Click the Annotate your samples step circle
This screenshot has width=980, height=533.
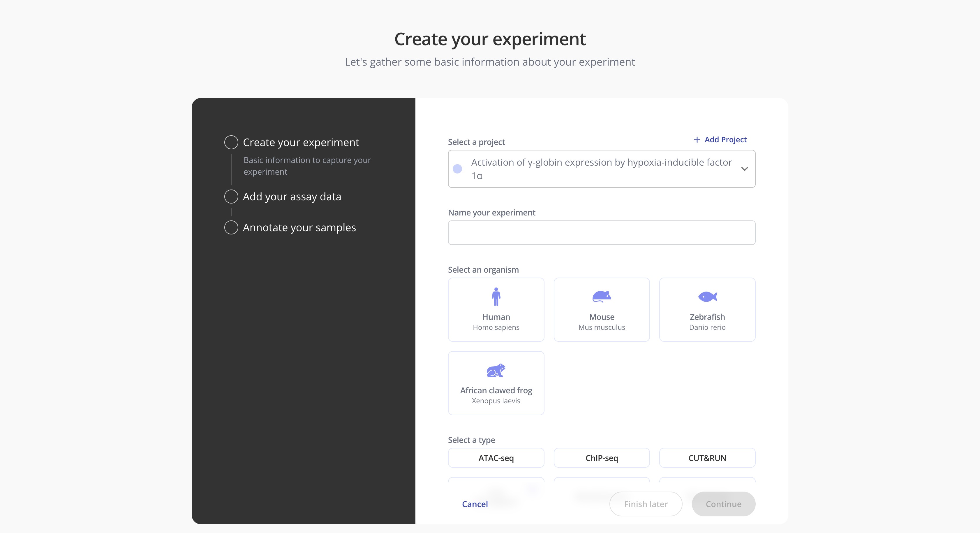tap(231, 227)
